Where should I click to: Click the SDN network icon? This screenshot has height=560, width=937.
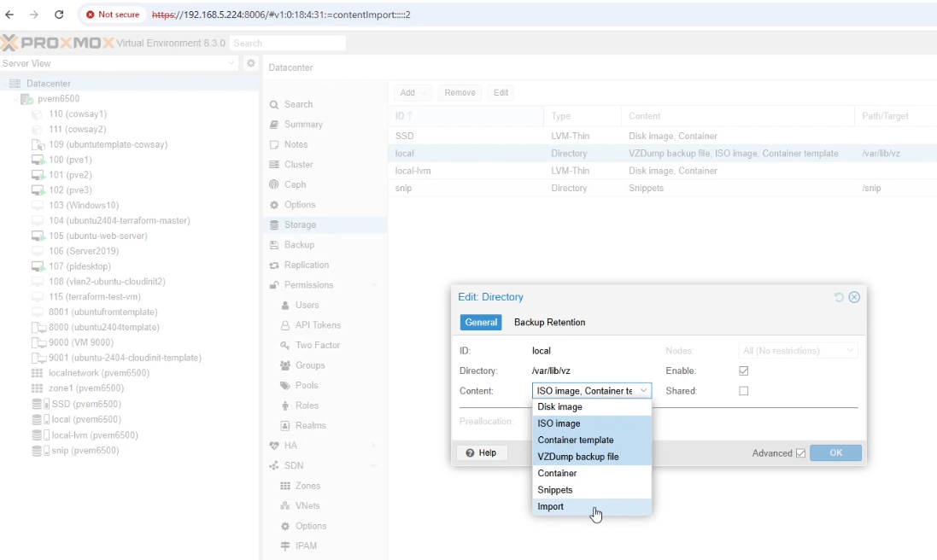point(274,466)
